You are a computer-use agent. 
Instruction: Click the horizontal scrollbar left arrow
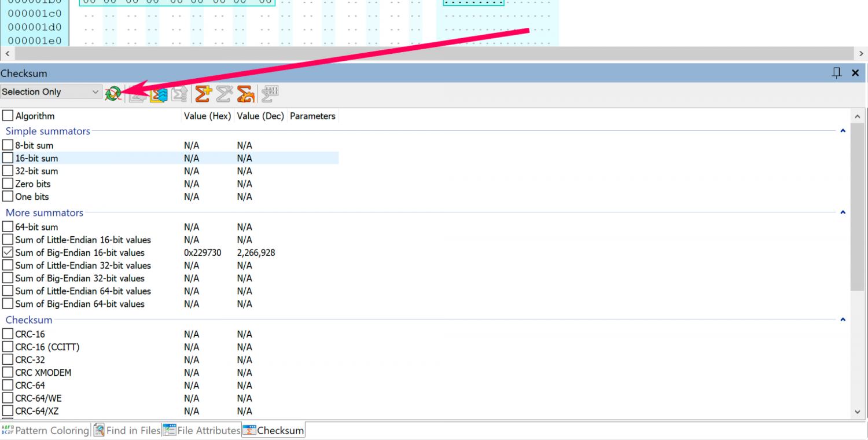(7, 53)
